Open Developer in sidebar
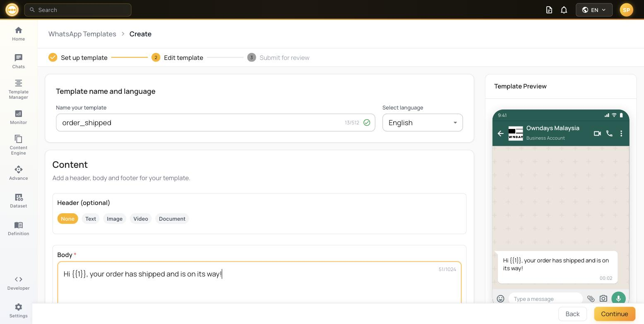The height and width of the screenshot is (324, 644). (18, 283)
